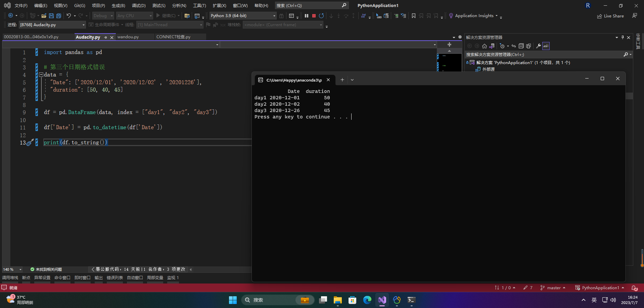Add a new tab in the terminal window
Viewport: 644px width, 308px height.
342,80
